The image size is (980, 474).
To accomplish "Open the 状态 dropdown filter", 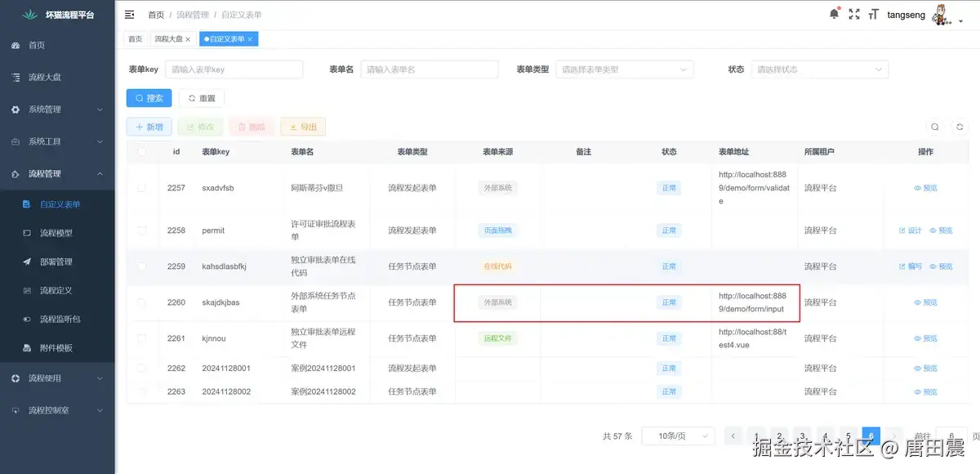I will 820,69.
